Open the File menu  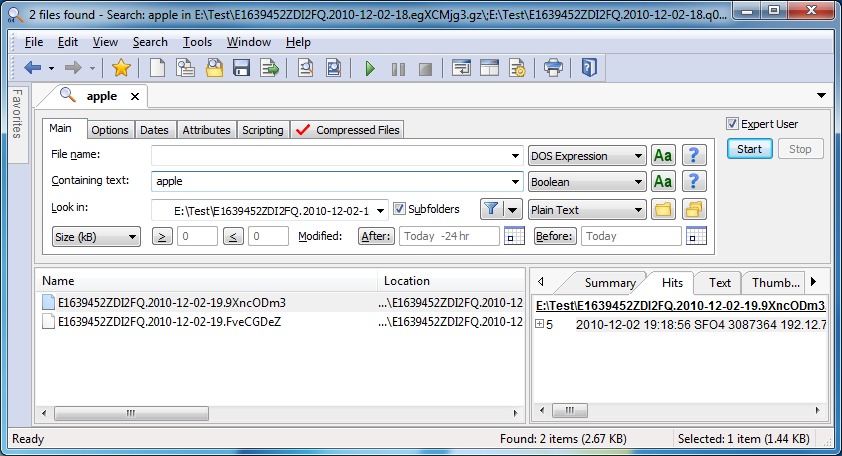pos(34,42)
